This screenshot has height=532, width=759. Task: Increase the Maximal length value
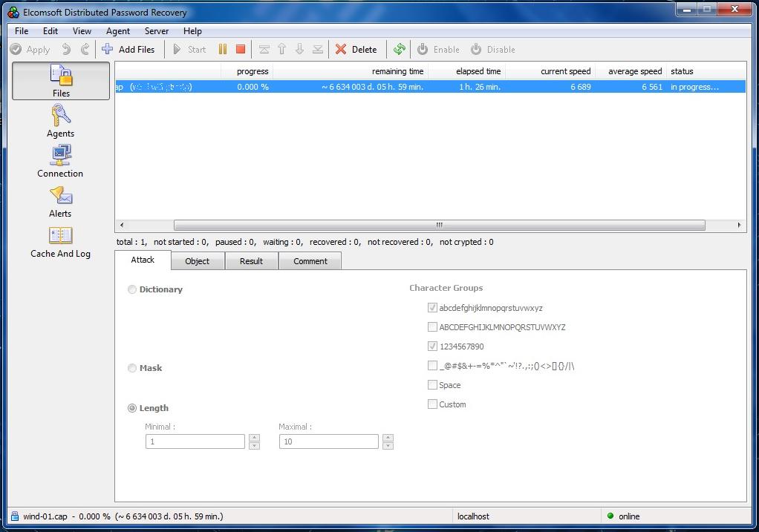point(388,438)
